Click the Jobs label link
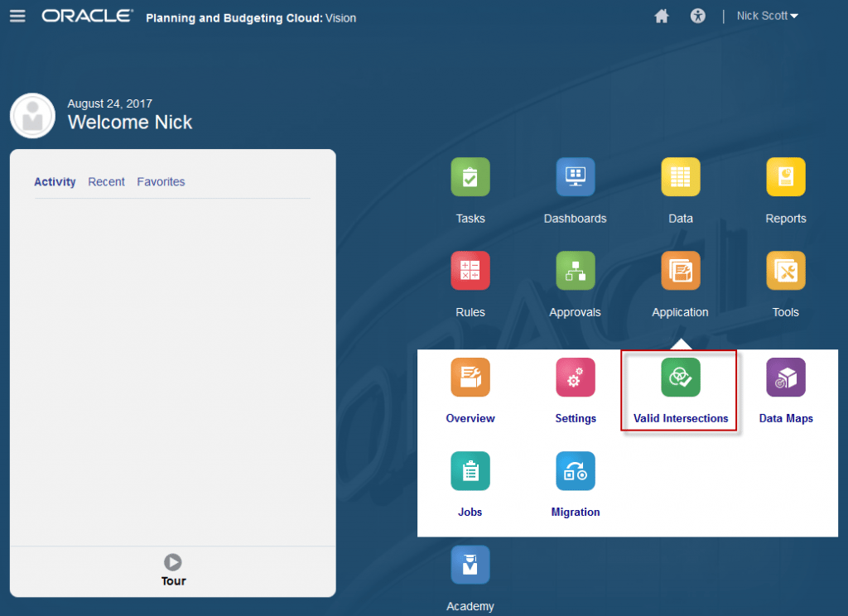The image size is (848, 616). click(x=470, y=512)
